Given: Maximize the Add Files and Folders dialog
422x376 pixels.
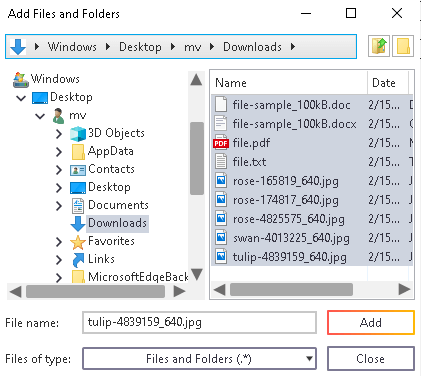Looking at the screenshot, I should [351, 13].
